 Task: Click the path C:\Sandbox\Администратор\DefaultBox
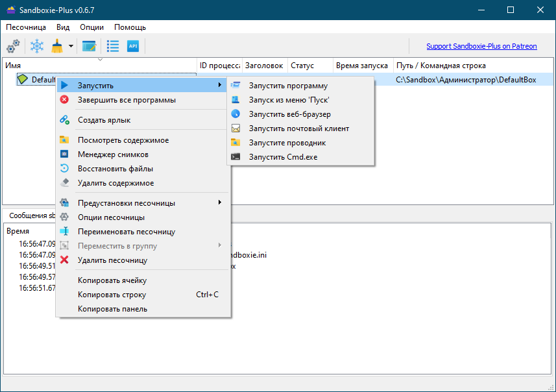[466, 80]
